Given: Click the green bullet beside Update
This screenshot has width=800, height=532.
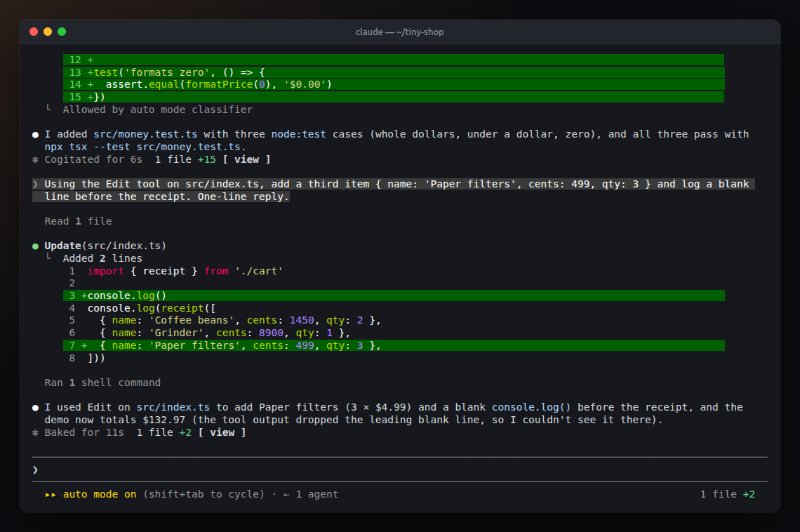Looking at the screenshot, I should click(35, 246).
